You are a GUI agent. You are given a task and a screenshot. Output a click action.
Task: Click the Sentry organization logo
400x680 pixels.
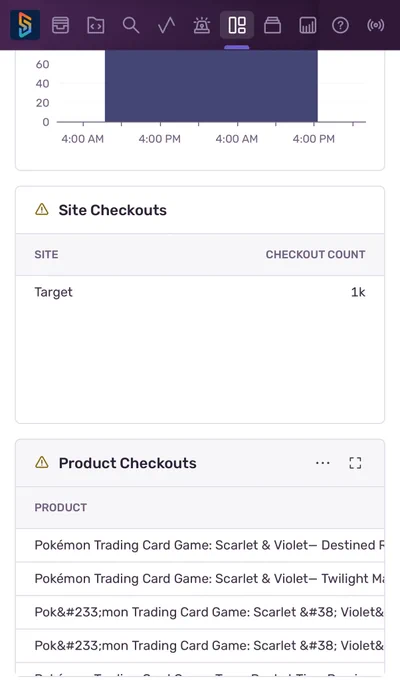(25, 25)
